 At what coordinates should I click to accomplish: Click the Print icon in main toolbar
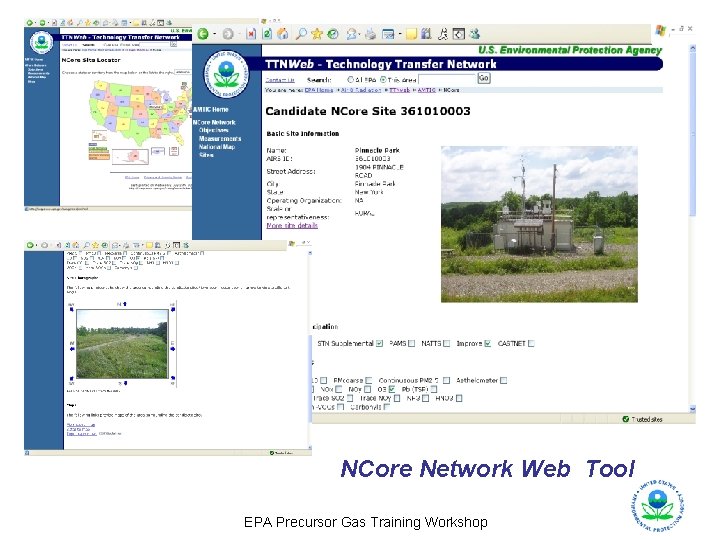[x=370, y=34]
